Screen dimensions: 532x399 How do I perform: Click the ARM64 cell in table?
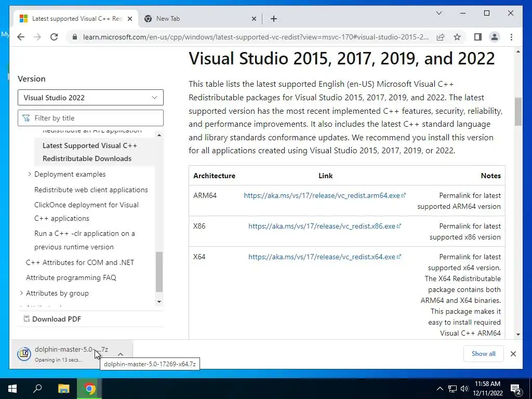[205, 195]
